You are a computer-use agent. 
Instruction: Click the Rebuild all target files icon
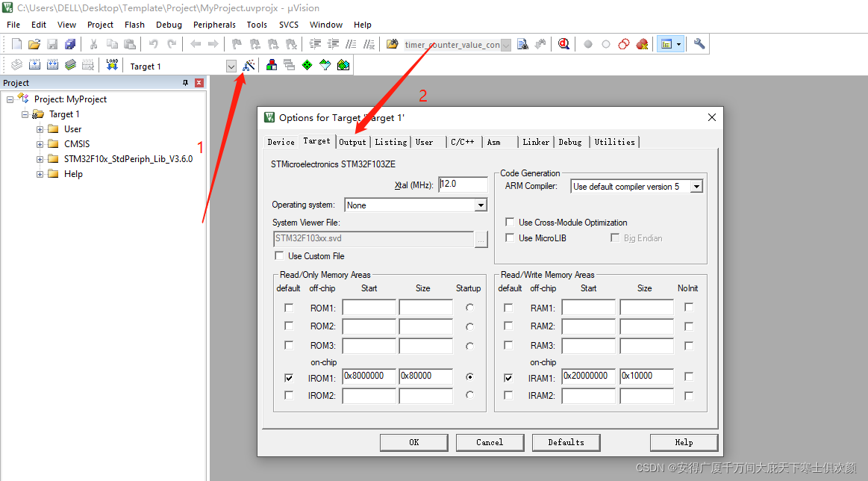point(52,65)
